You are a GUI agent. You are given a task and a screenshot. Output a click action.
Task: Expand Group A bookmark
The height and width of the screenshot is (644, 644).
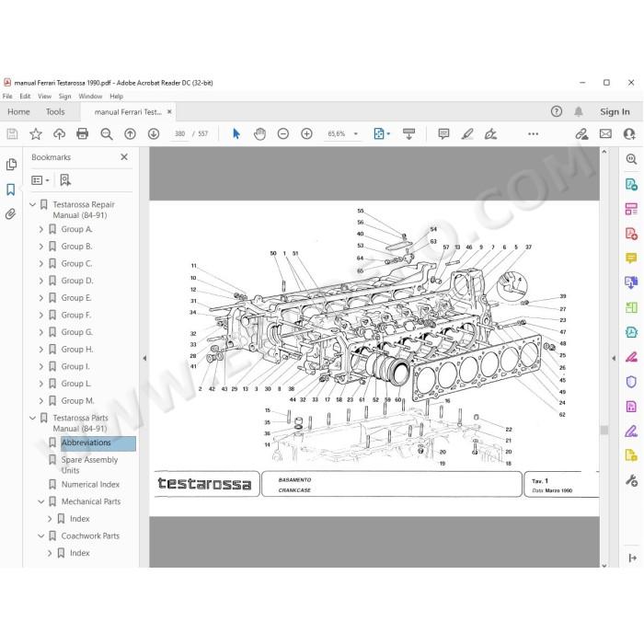pyautogui.click(x=41, y=229)
